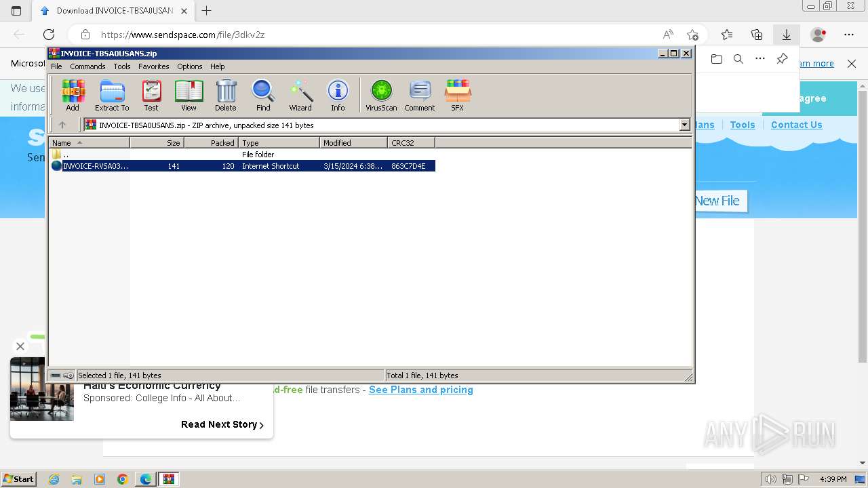Viewport: 868px width, 488px height.
Task: Open the Tools menu in WinRAR
Action: [122, 66]
